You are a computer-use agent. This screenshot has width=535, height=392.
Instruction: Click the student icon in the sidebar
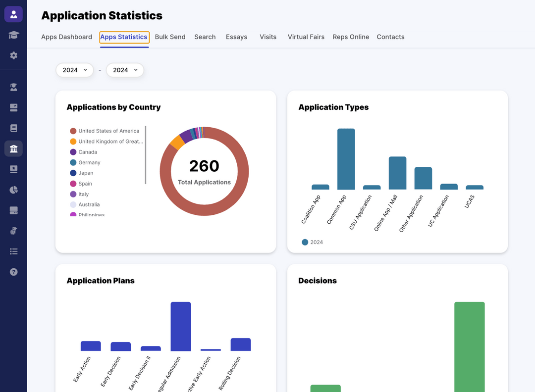[x=13, y=87]
